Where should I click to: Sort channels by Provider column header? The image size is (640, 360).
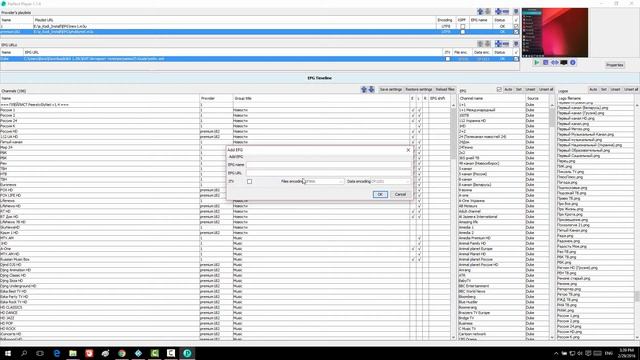[x=216, y=98]
